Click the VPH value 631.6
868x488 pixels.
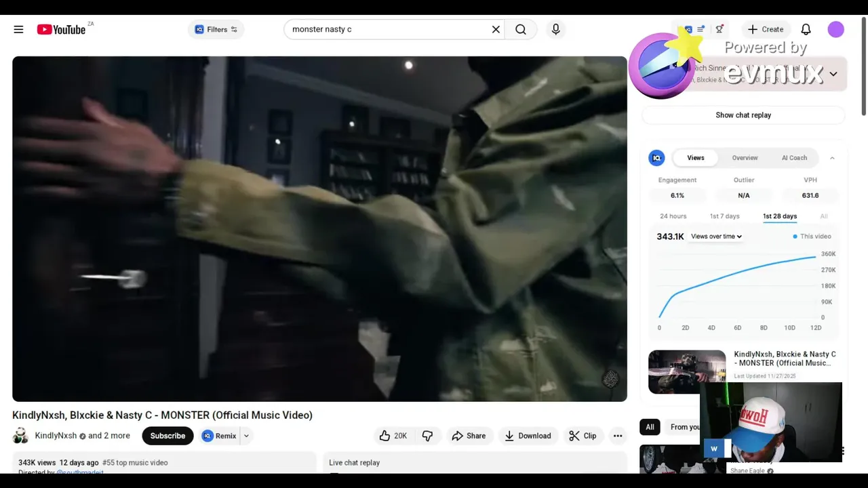coord(810,195)
